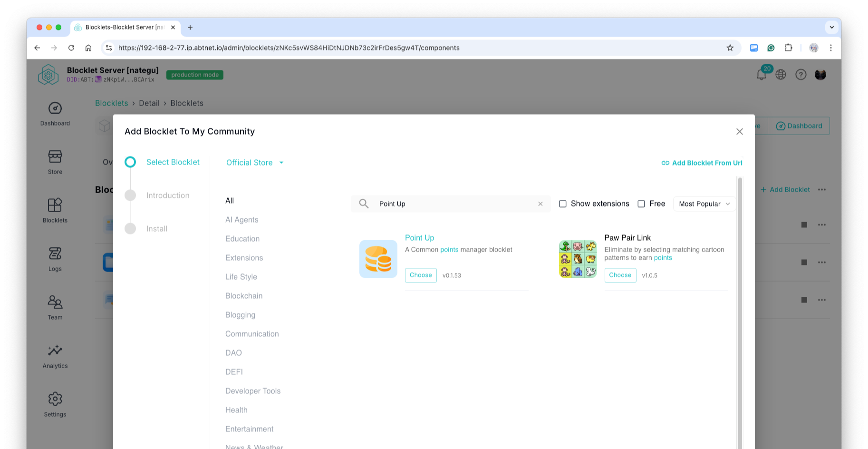Clear the Point Up search text
The width and height of the screenshot is (868, 449).
[x=540, y=204]
